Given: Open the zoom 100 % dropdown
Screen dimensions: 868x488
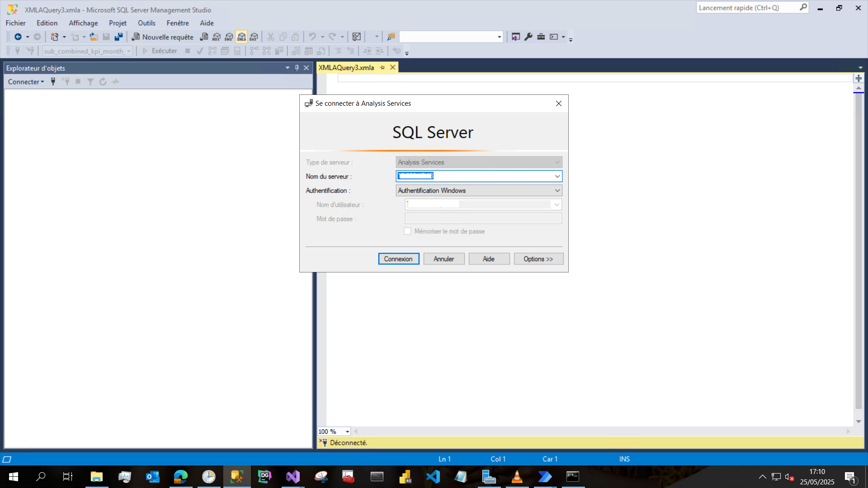Looking at the screenshot, I should click(x=347, y=432).
